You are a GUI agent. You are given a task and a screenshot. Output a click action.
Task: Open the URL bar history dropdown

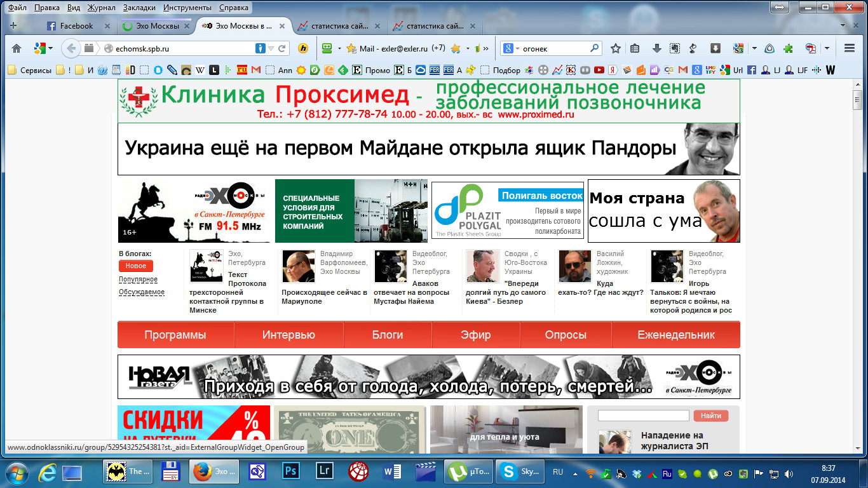pos(271,48)
